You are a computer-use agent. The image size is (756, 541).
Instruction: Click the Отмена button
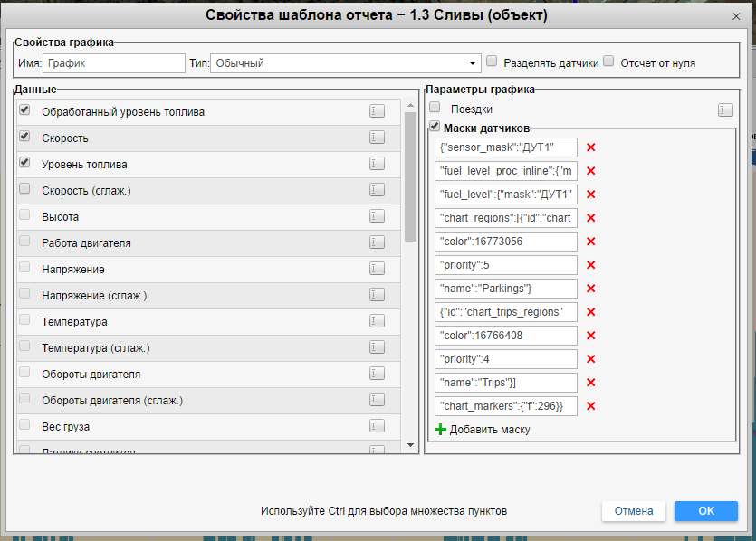pos(633,511)
